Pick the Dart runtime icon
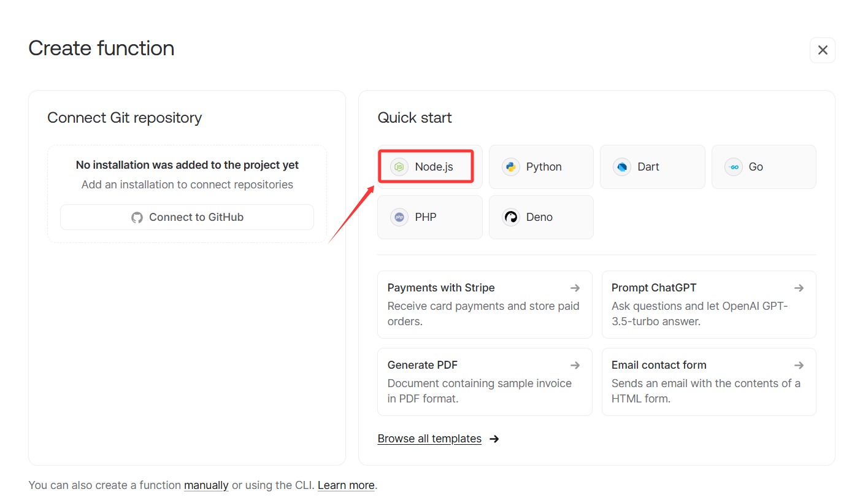This screenshot has height=500, width=868. point(622,167)
